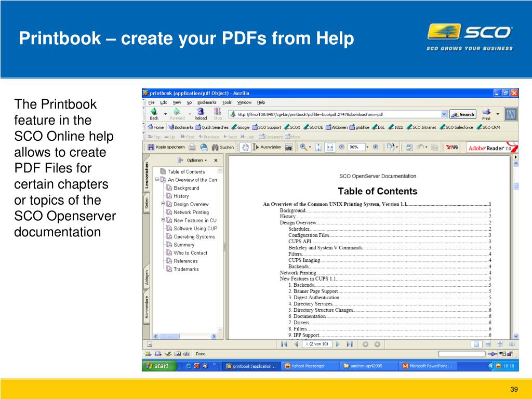Click the bookmarks panel horizontal scrollbar
Screen dimensions: 532x399
coord(185,336)
